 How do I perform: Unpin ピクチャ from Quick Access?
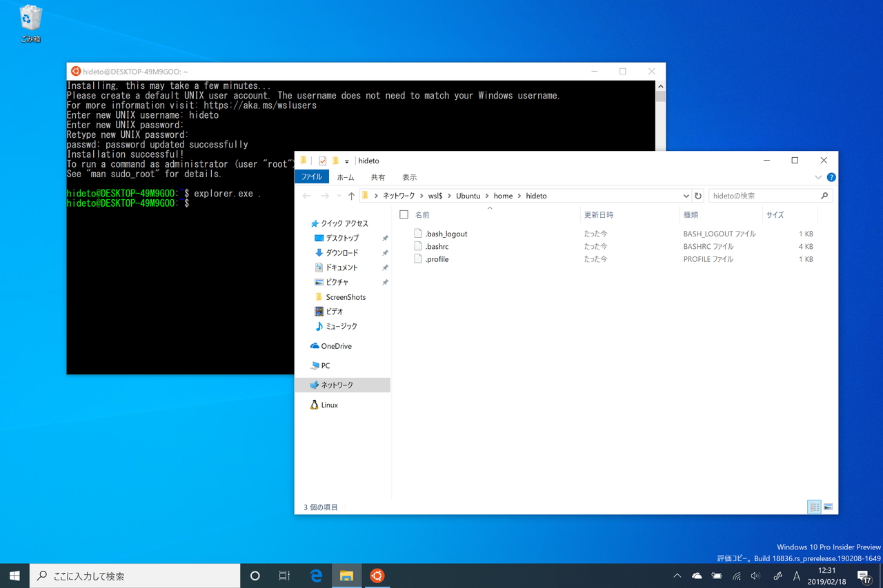coord(386,282)
